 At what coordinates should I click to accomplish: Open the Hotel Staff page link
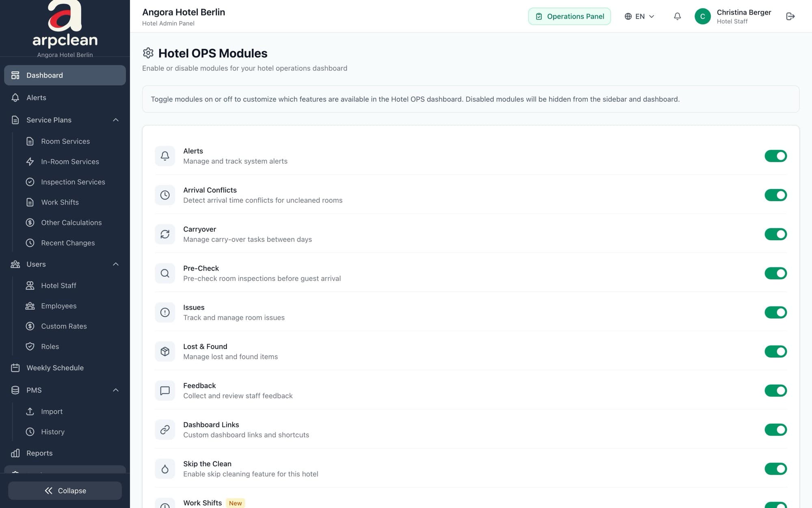coord(58,286)
